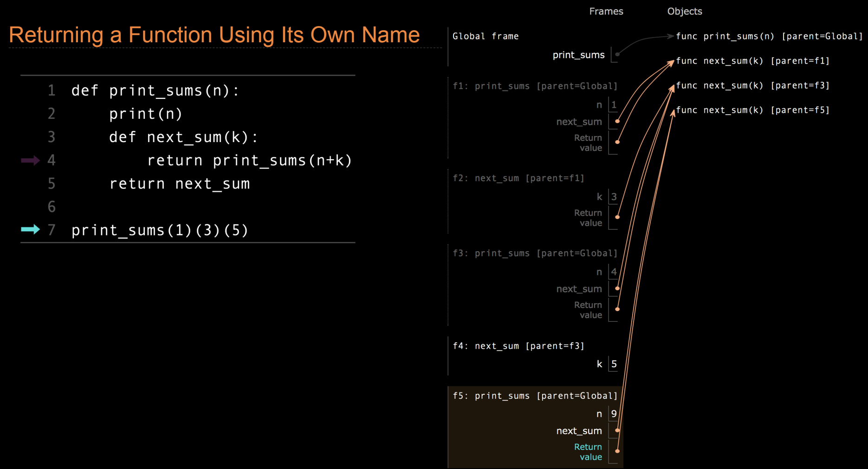
Task: Click the k value 5 in frame f4
Action: coord(614,364)
